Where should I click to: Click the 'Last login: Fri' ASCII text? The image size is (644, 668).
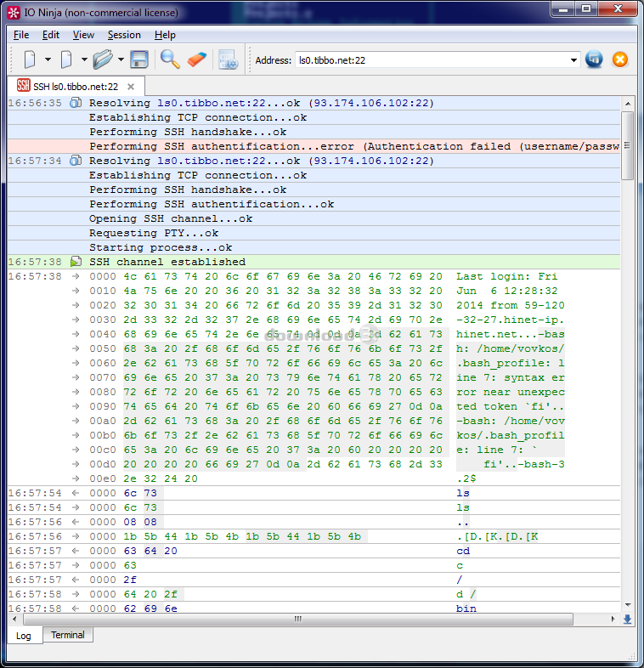(x=507, y=276)
